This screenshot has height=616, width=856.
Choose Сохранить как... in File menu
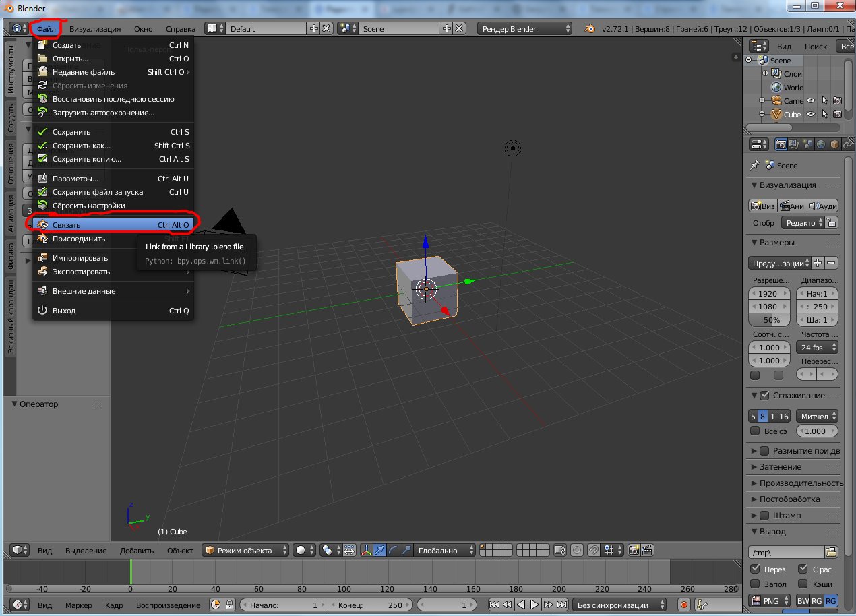[x=113, y=146]
